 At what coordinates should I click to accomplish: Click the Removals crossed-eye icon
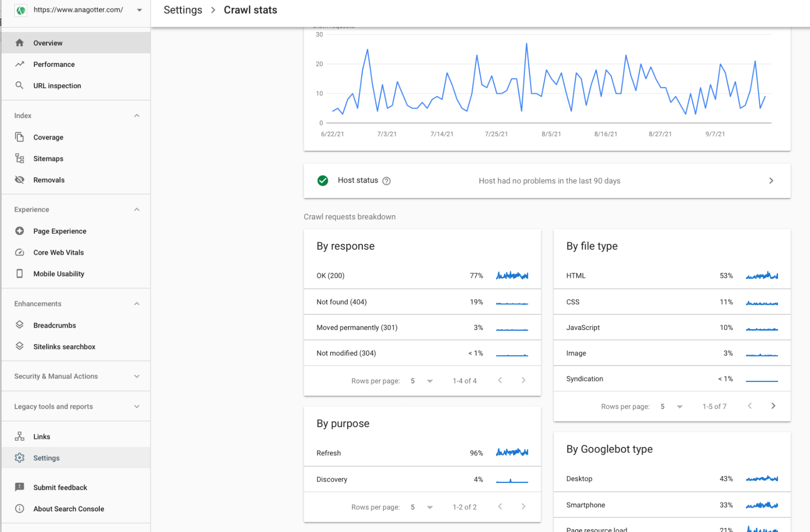[19, 180]
